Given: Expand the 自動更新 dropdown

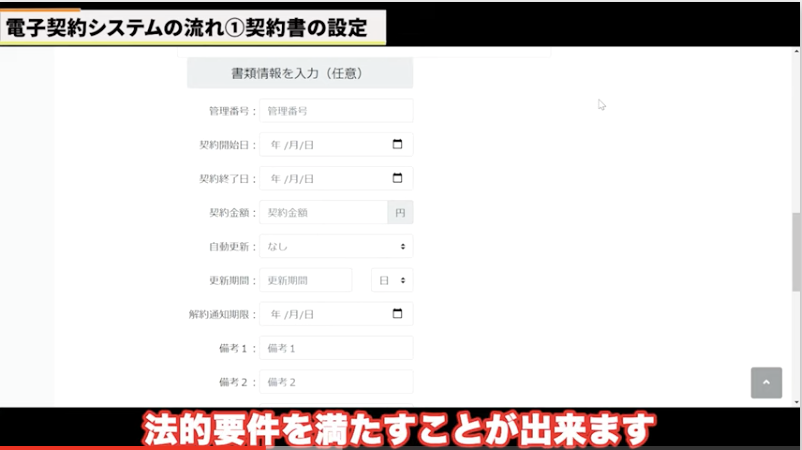Looking at the screenshot, I should click(x=335, y=246).
